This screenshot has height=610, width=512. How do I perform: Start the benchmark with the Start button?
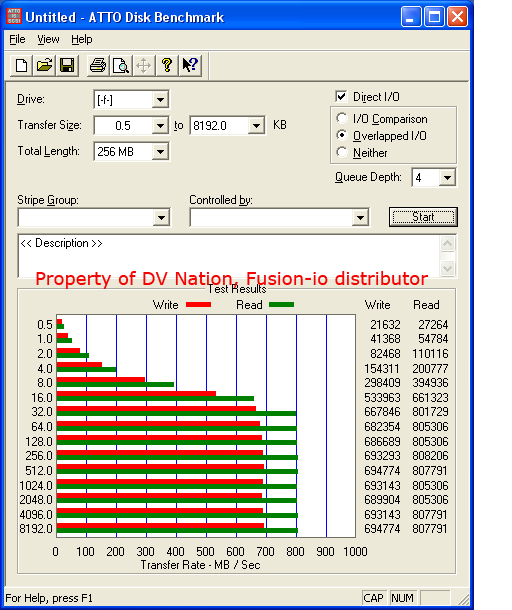pyautogui.click(x=423, y=217)
